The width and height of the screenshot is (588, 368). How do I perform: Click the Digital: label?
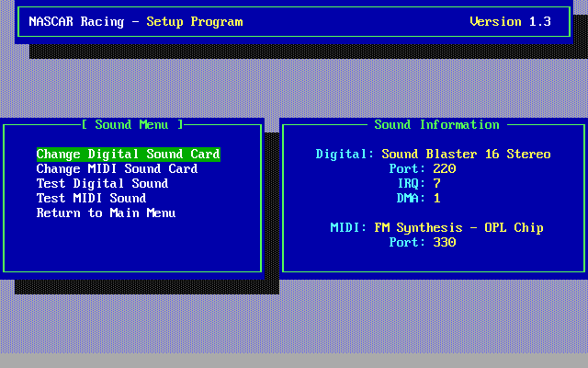pos(345,155)
